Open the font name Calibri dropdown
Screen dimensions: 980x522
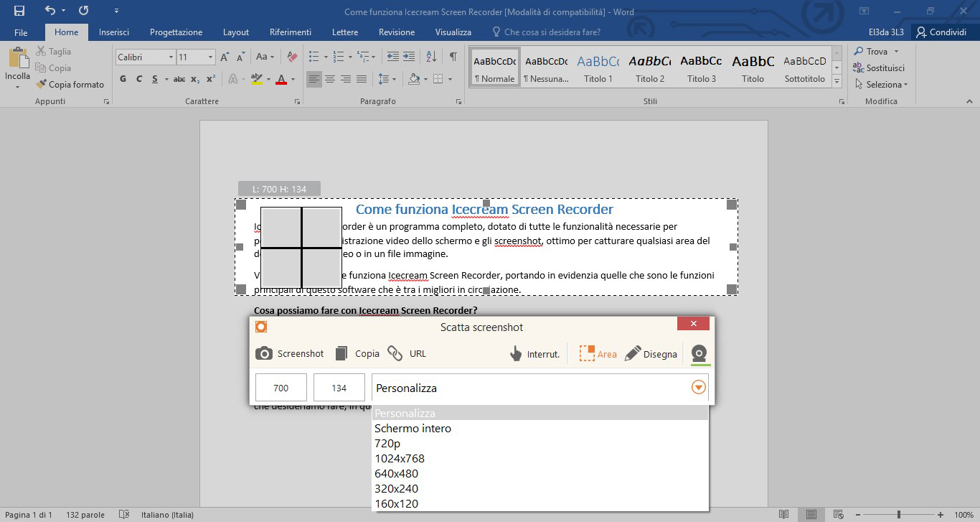[x=171, y=57]
